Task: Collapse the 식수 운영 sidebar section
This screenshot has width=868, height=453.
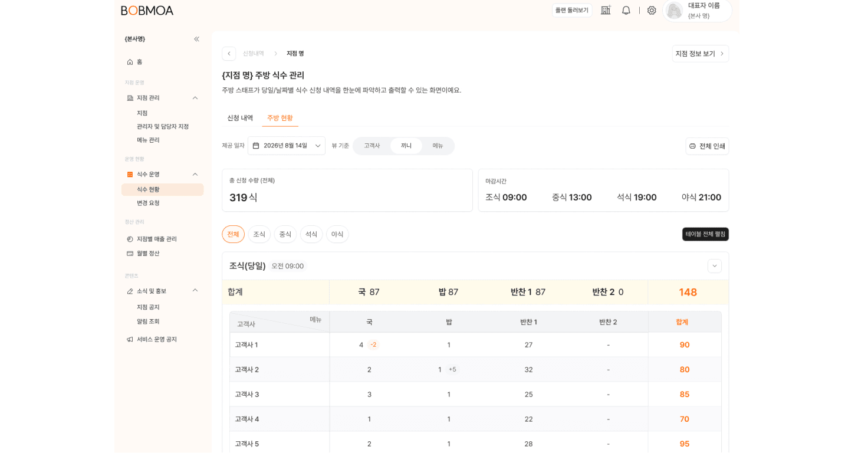Action: [x=195, y=174]
